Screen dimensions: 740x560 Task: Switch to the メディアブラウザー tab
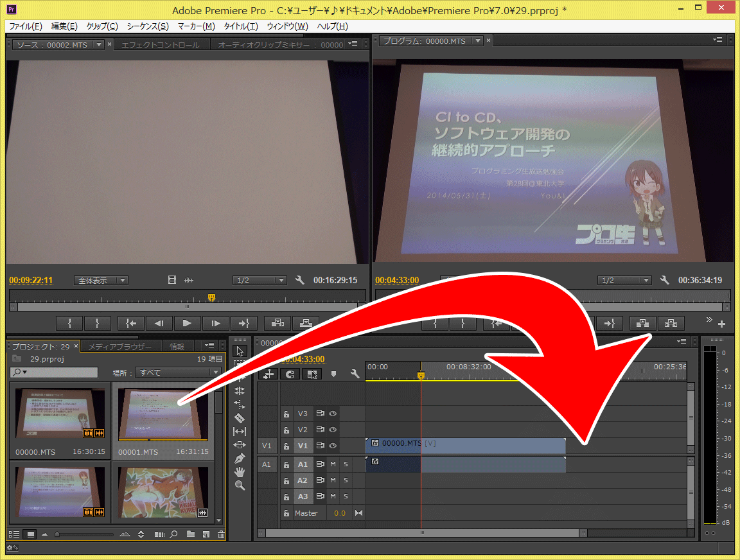click(x=120, y=347)
